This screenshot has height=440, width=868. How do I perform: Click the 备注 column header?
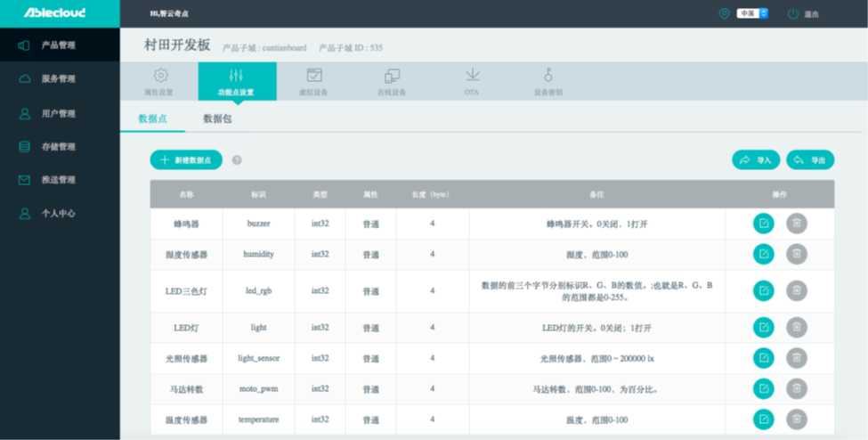(x=596, y=194)
